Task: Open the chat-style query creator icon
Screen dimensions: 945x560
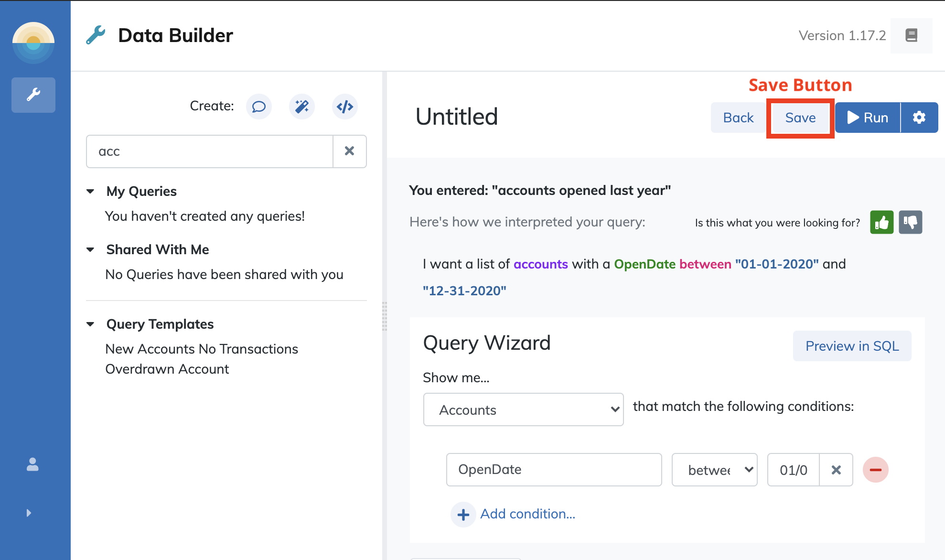Action: pyautogui.click(x=259, y=106)
